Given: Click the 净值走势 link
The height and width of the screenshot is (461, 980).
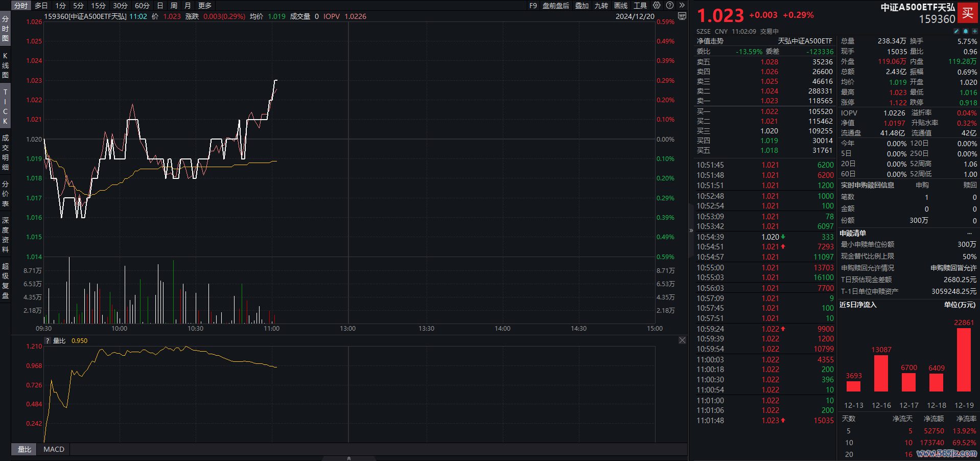Looking at the screenshot, I should click(x=710, y=41).
